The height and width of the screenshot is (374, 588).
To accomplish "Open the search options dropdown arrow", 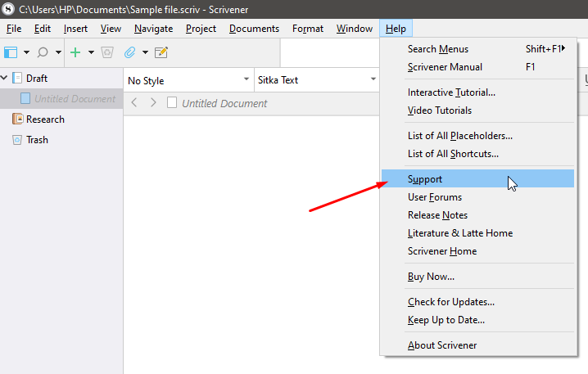I will tap(58, 52).
